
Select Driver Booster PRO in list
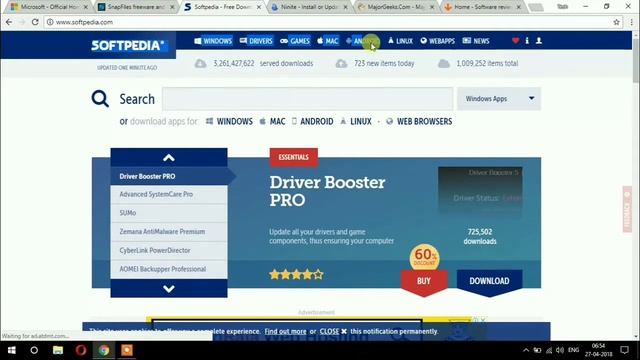pos(169,176)
